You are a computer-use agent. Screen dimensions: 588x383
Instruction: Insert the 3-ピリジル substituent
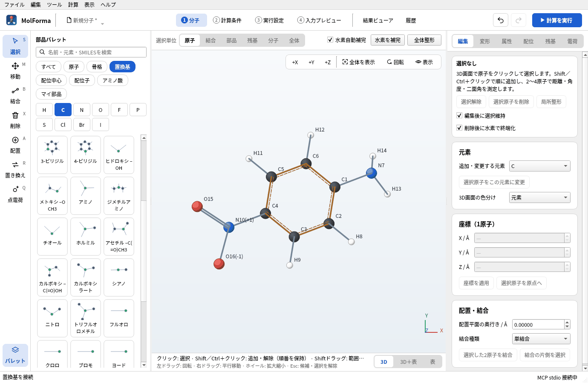[x=52, y=155]
